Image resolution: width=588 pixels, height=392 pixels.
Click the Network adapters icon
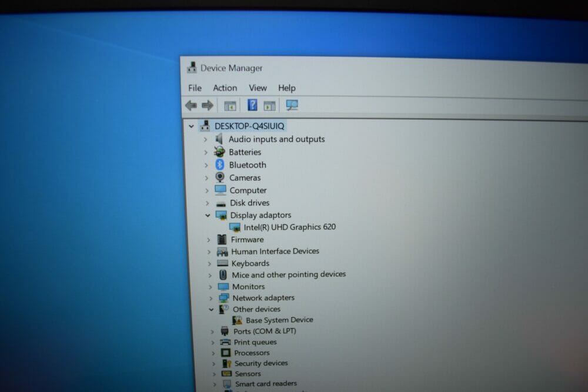[224, 298]
